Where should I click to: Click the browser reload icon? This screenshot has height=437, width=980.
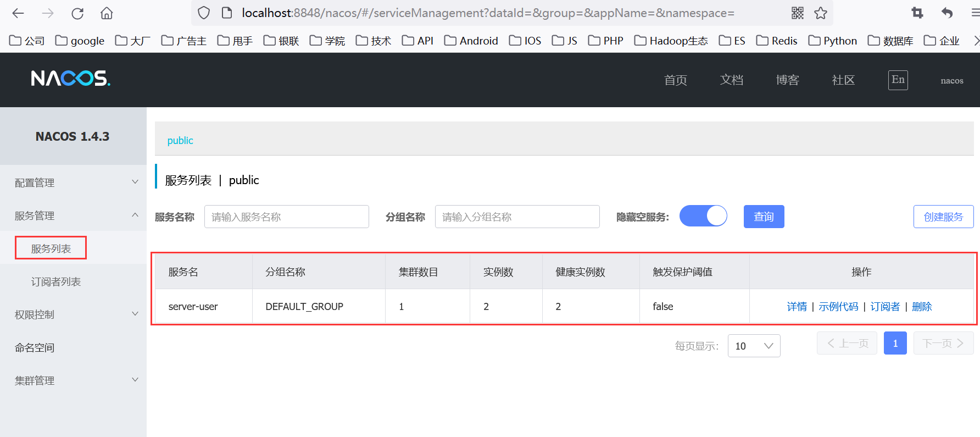click(x=77, y=13)
